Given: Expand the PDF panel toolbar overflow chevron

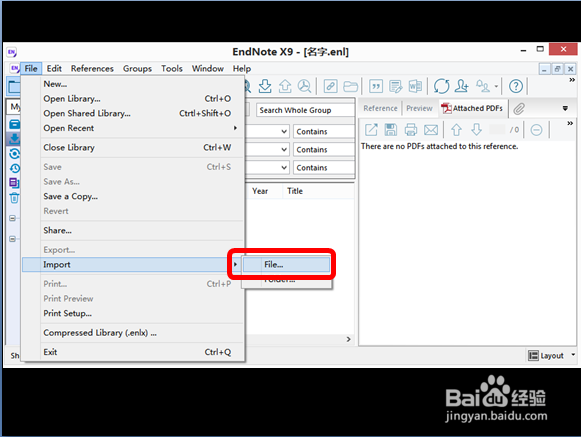Looking at the screenshot, I should 570,123.
